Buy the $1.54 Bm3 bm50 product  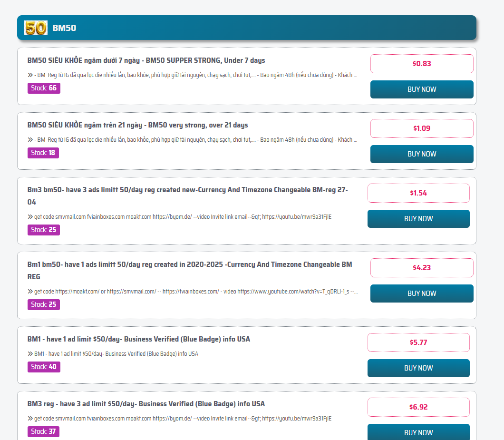418,219
